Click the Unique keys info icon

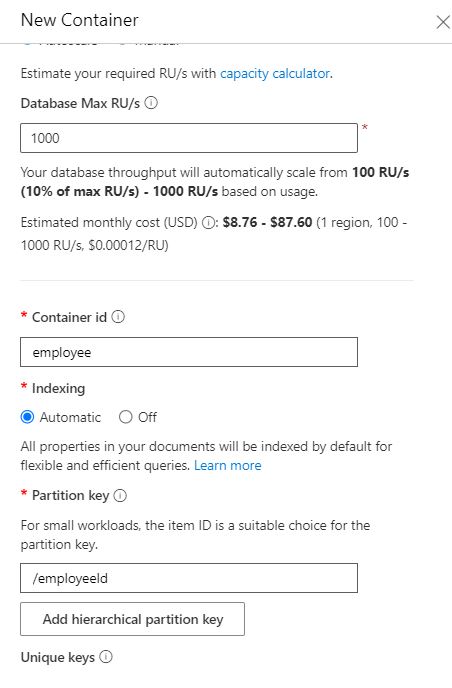(x=106, y=657)
